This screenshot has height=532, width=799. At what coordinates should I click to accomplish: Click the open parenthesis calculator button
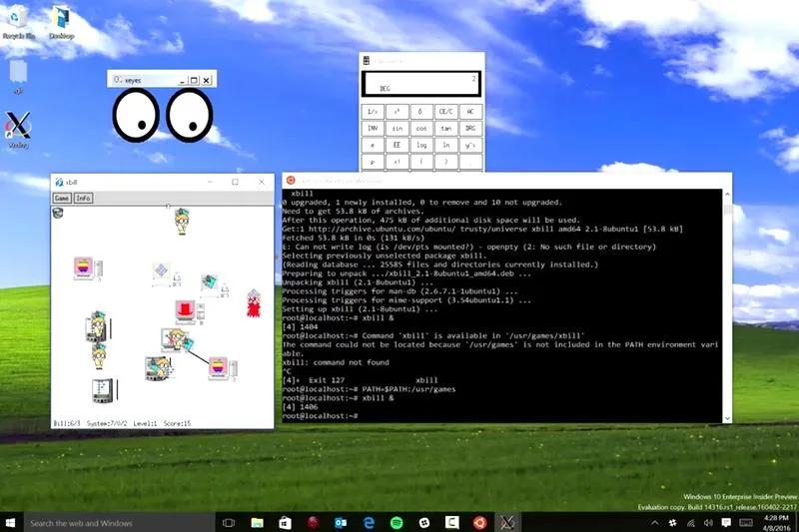[421, 162]
